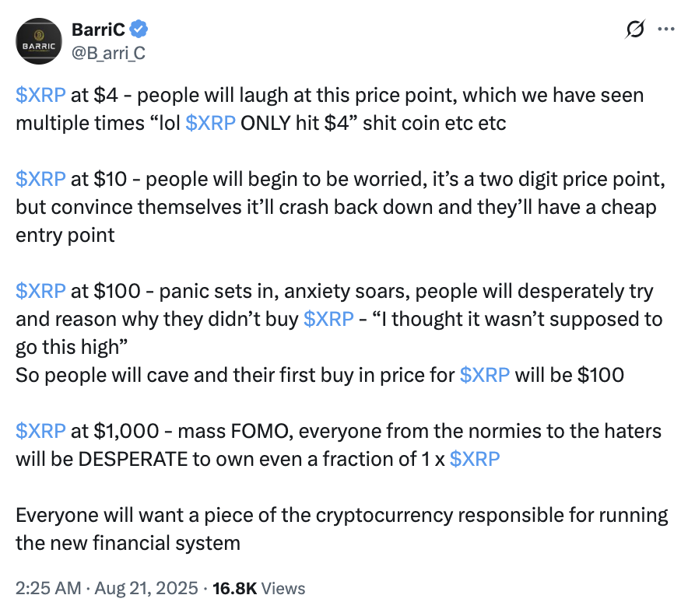Click the "mass FOMO" paragraph text
688x616 pixels.
339,445
